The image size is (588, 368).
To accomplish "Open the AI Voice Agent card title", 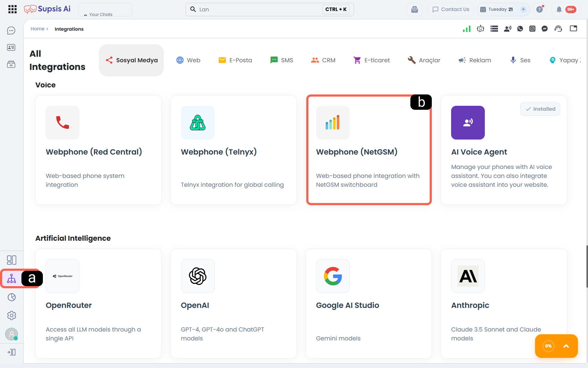I will point(479,152).
